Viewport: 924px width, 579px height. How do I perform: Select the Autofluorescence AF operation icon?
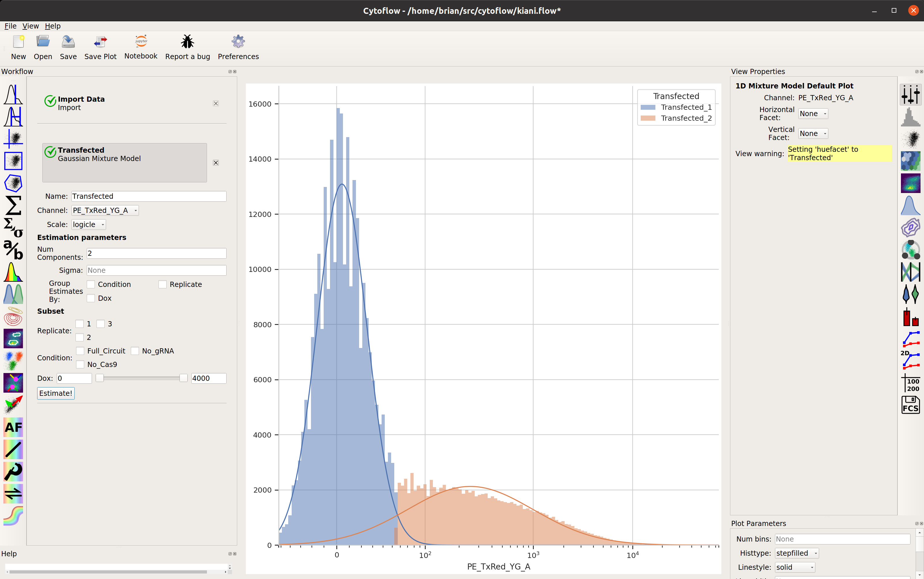pos(13,427)
